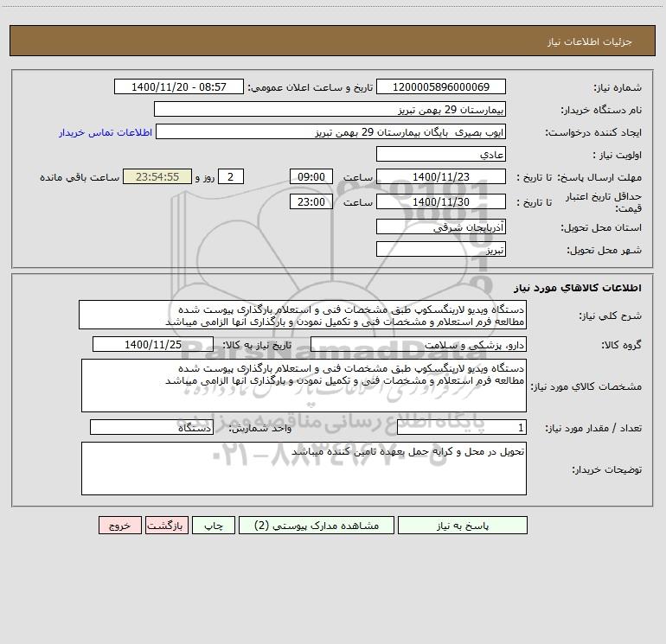Click the حداقل تاریخ اعتبار قیمت label

(x=604, y=202)
